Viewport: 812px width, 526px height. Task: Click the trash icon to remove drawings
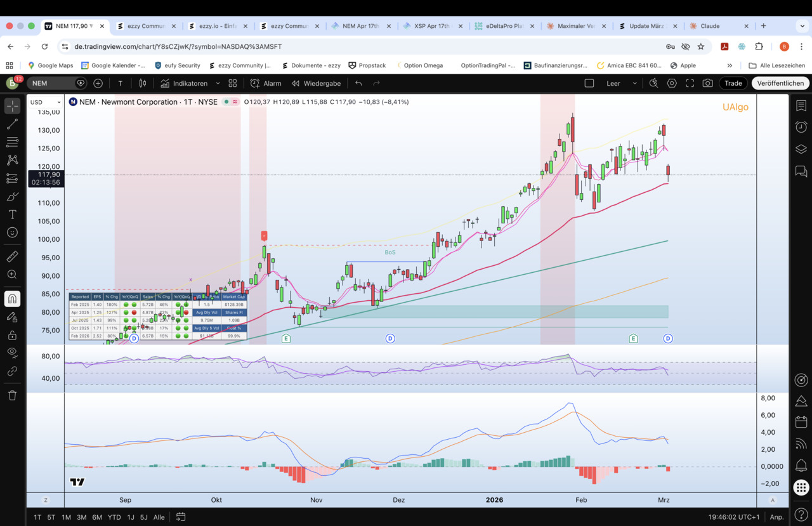point(12,395)
